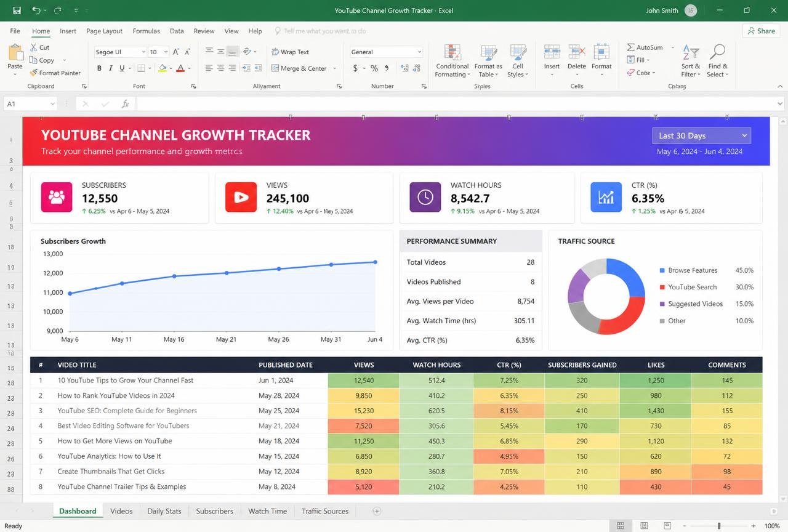This screenshot has height=532, width=788.
Task: Click the zoom slider handle in status bar
Action: [x=719, y=526]
